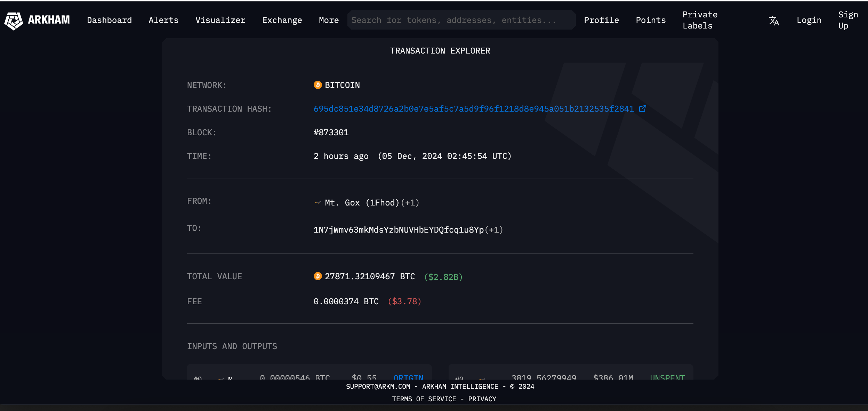Open the transaction hash link
Viewport: 868px width, 411px height.
[x=473, y=109]
